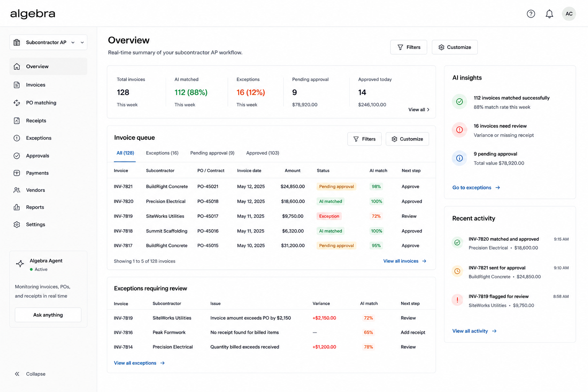Go to PO matching in the sidebar
Viewport: 588px width, 392px height.
48,103
